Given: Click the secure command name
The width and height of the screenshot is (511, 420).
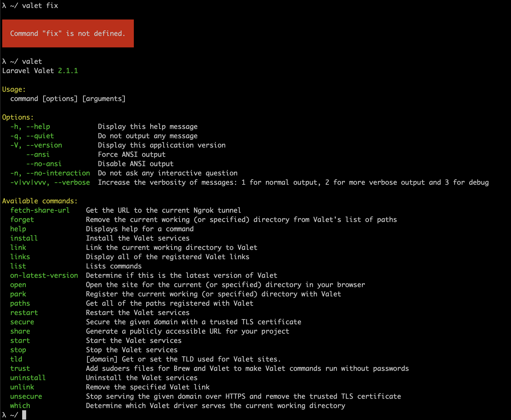Looking at the screenshot, I should (x=22, y=322).
